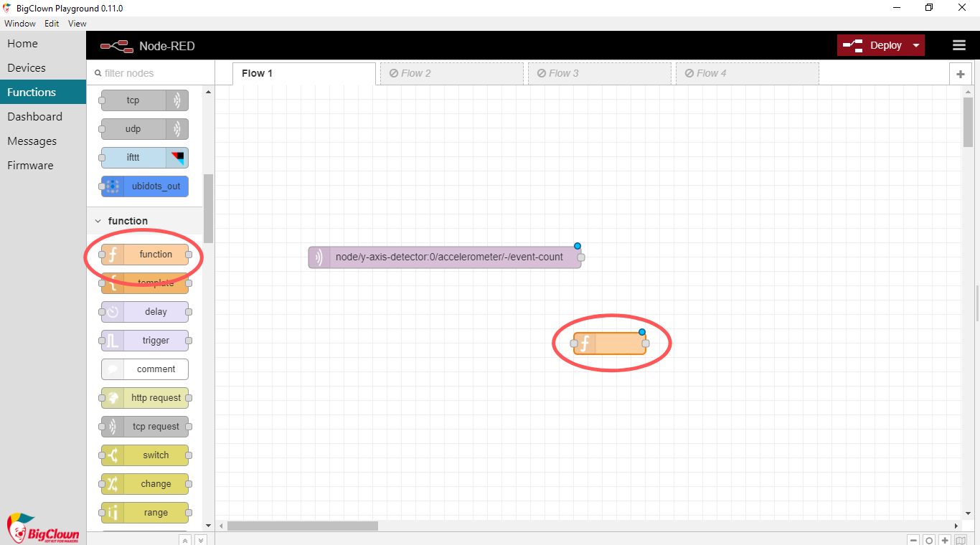Switch to the Flow 4 tab
This screenshot has height=545, width=980.
click(x=748, y=73)
